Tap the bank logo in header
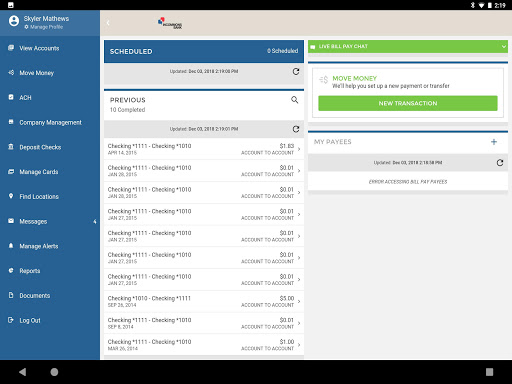The width and height of the screenshot is (512, 384). pos(170,23)
